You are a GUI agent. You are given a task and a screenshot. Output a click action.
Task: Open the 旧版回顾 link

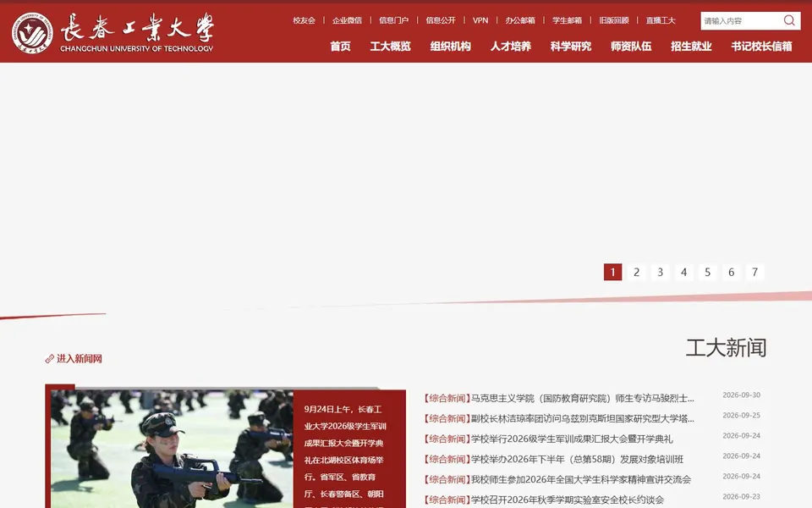pyautogui.click(x=614, y=20)
